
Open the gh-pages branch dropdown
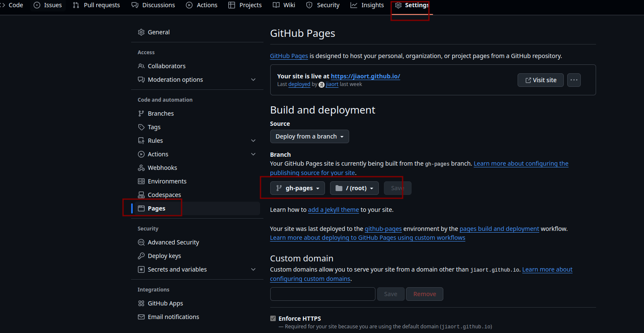(x=297, y=188)
